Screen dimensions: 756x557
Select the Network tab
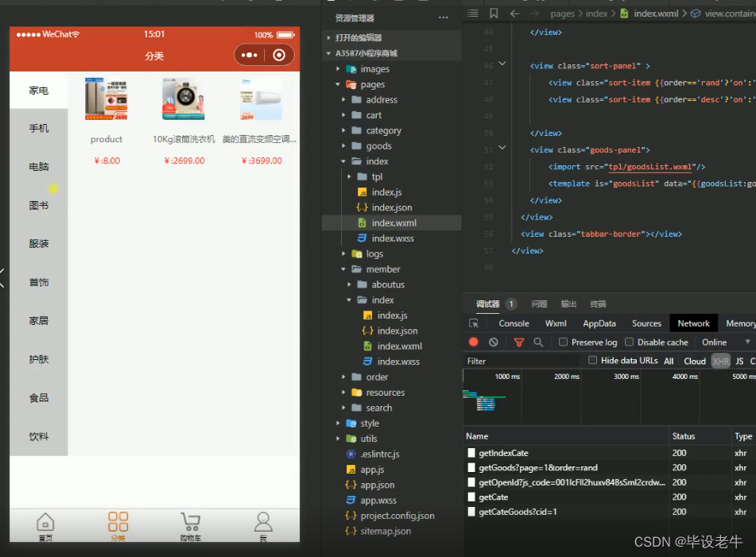coord(693,323)
